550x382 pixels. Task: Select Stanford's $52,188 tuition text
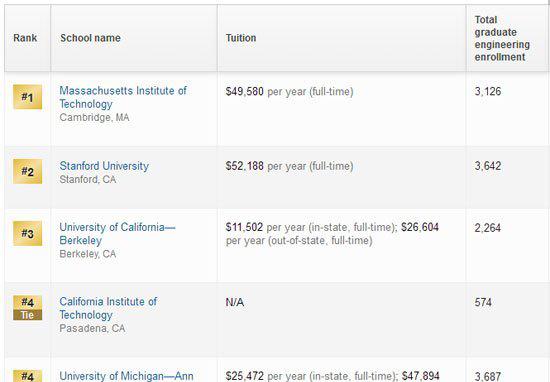tap(244, 166)
